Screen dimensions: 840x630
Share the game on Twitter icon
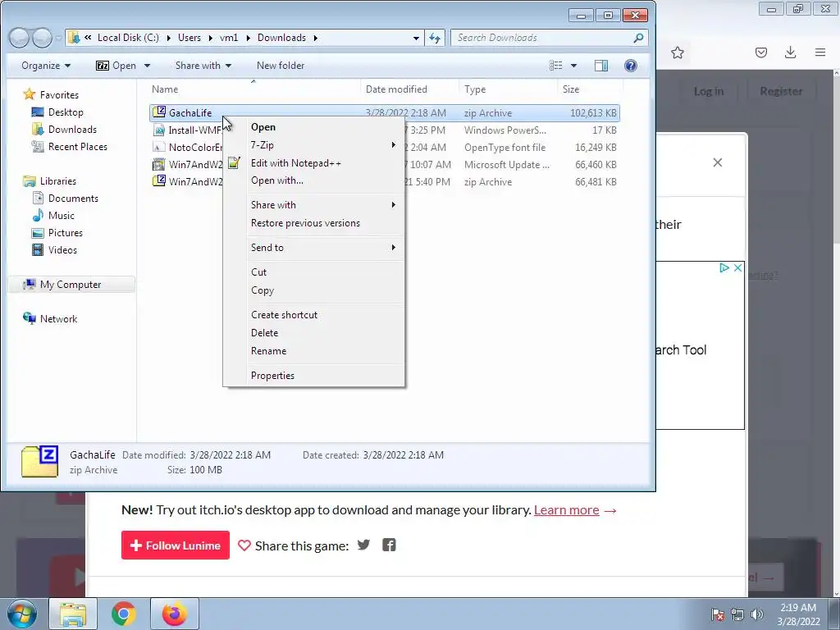[363, 545]
